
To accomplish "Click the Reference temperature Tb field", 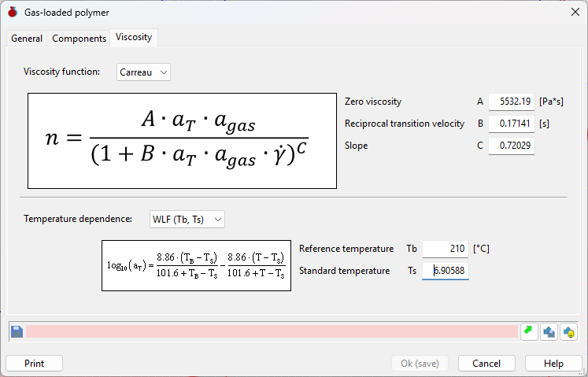I will 446,249.
